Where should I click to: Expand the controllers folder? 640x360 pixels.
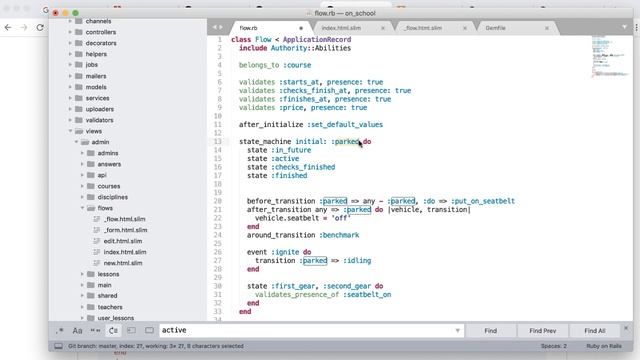tap(70, 32)
